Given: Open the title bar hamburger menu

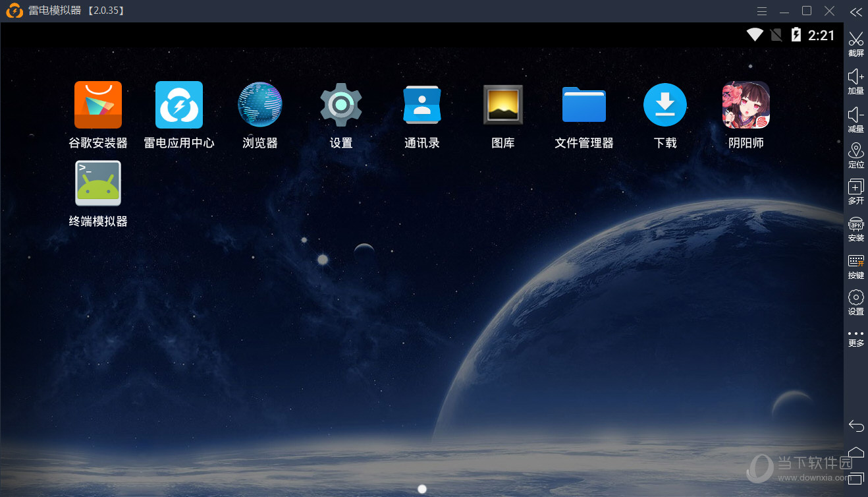Looking at the screenshot, I should pyautogui.click(x=762, y=11).
